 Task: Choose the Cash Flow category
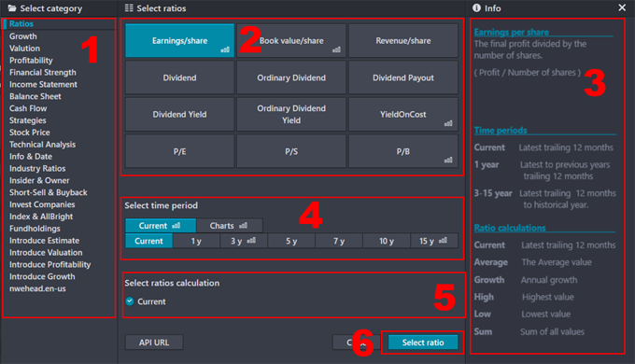[28, 108]
